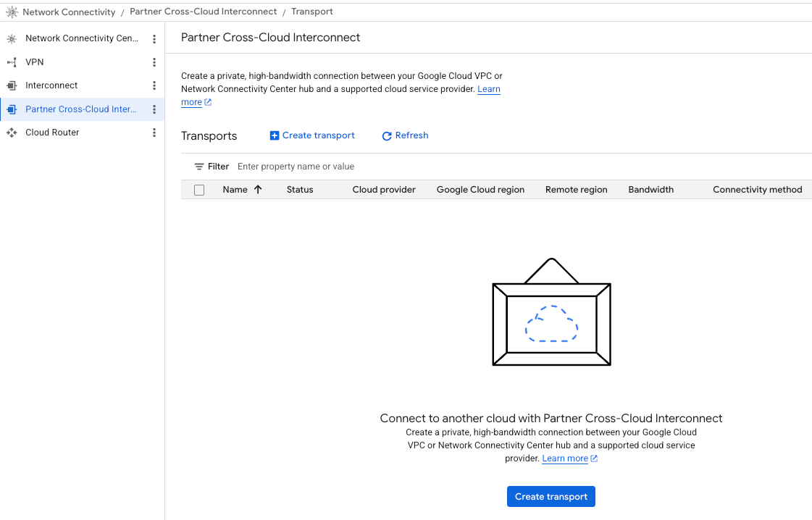Open the three-dot menu beside VPN
This screenshot has height=520, width=812.
pyautogui.click(x=154, y=62)
